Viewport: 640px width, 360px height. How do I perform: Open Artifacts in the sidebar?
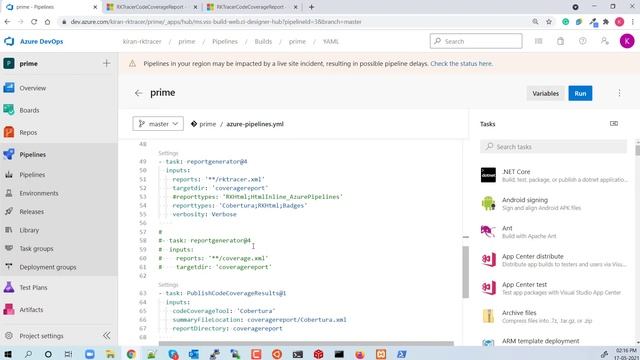(31, 309)
